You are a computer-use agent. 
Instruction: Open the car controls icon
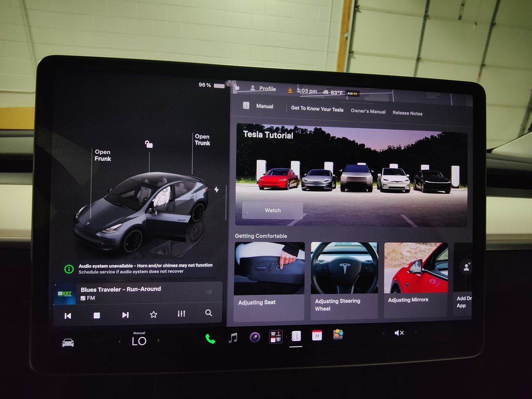(x=68, y=342)
